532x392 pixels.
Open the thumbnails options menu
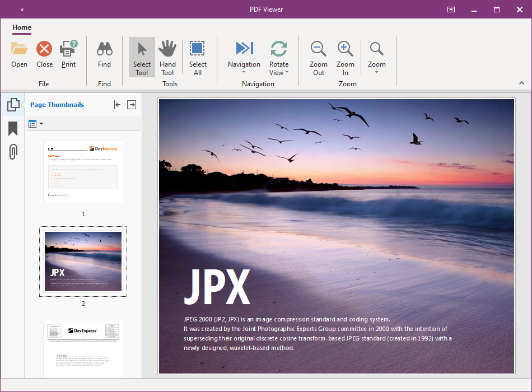(x=36, y=123)
